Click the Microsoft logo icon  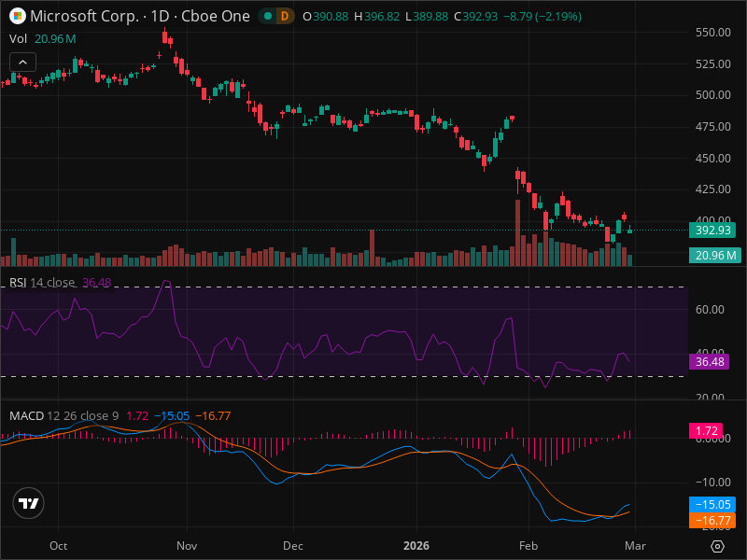tap(18, 16)
